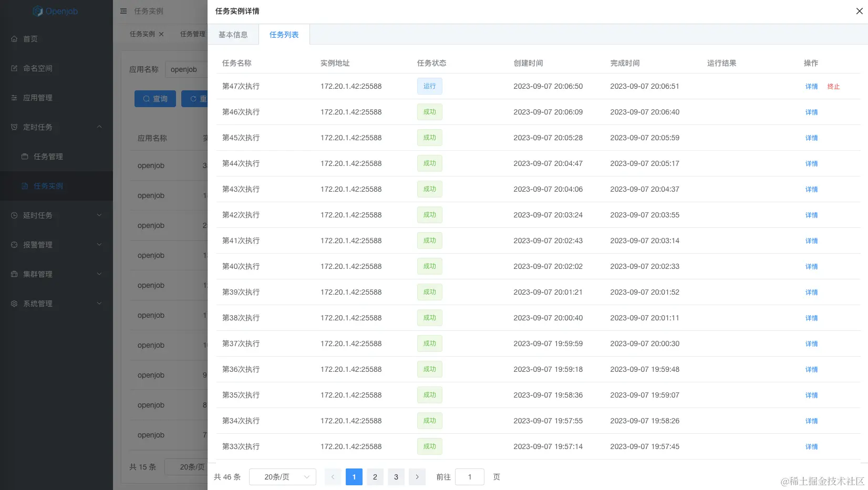Expand the 系统管理 sidebar menu
The image size is (868, 490).
pos(56,304)
